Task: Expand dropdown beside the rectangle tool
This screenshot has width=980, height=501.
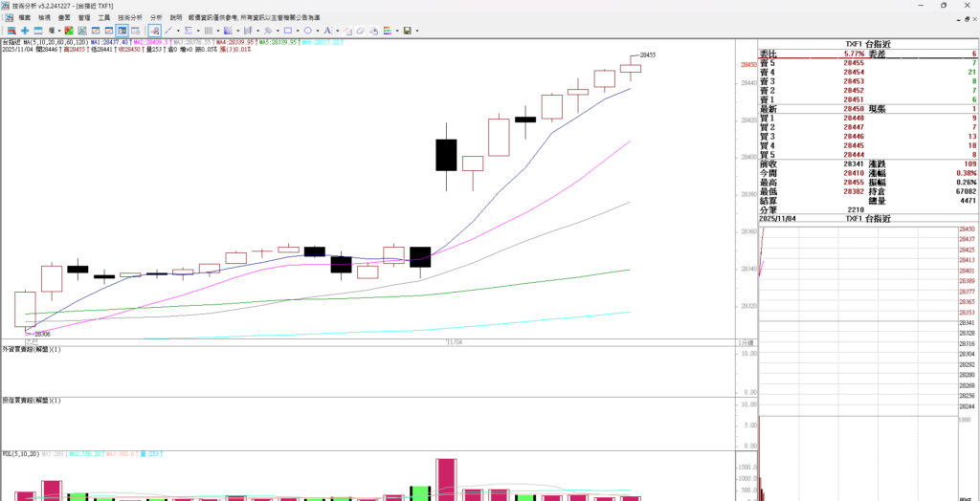Action: [298, 31]
